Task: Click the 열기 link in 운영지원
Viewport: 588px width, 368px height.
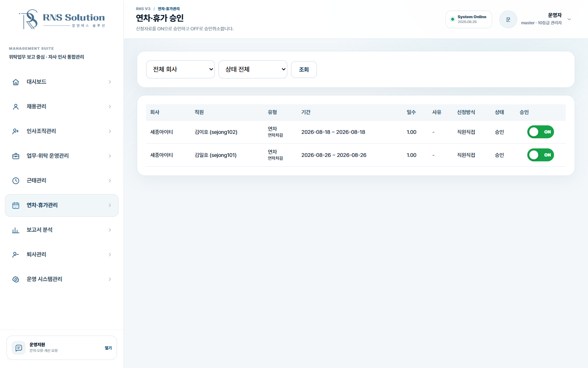Action: (x=108, y=348)
